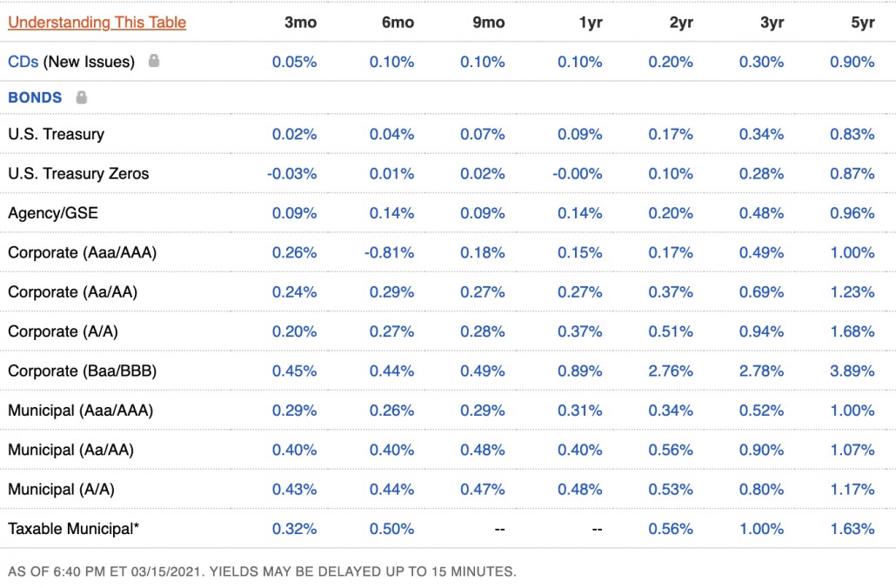Click Municipal (A/A) 3yr yield 0.80%
896x588 pixels.
click(761, 489)
